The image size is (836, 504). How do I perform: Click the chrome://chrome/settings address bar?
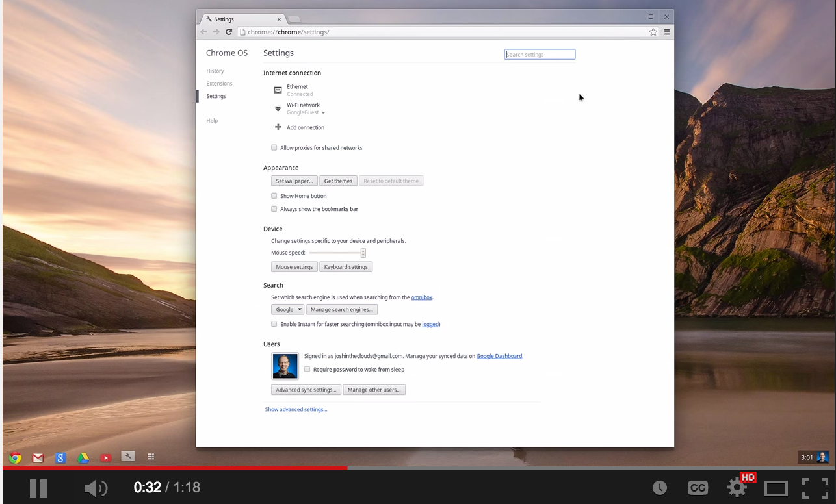click(x=448, y=32)
